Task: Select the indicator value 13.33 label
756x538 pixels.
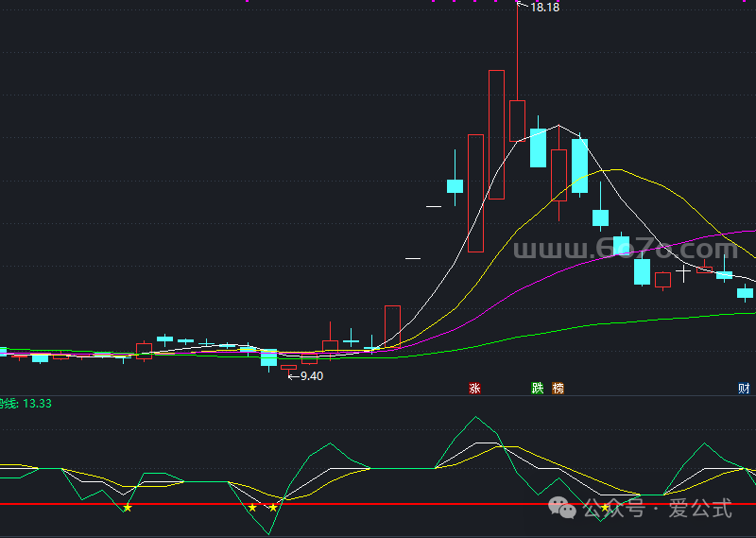Action: [x=36, y=404]
